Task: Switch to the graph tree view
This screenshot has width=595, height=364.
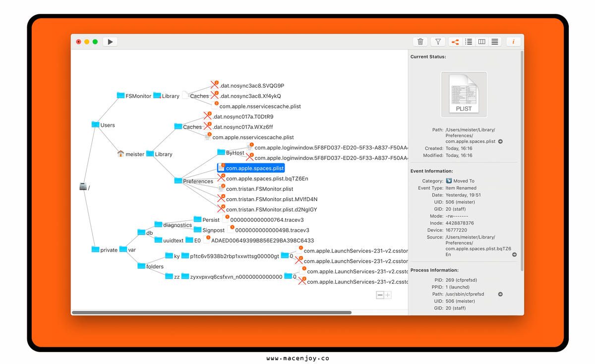Action: [455, 42]
